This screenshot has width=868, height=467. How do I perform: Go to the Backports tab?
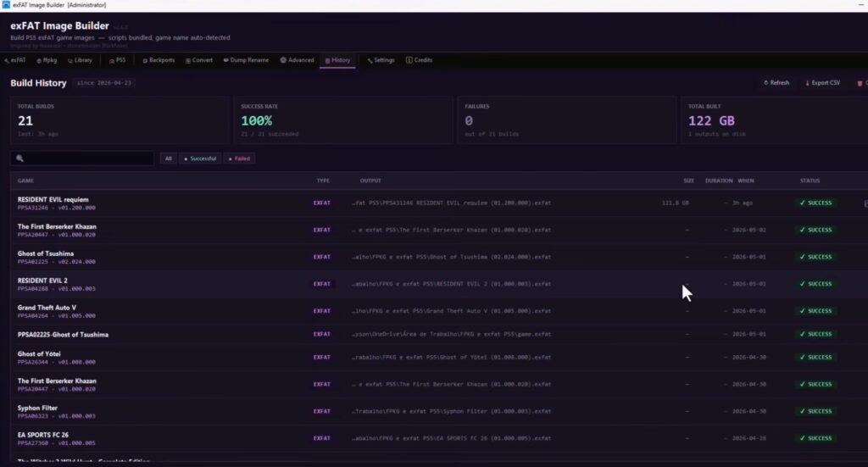click(x=159, y=60)
